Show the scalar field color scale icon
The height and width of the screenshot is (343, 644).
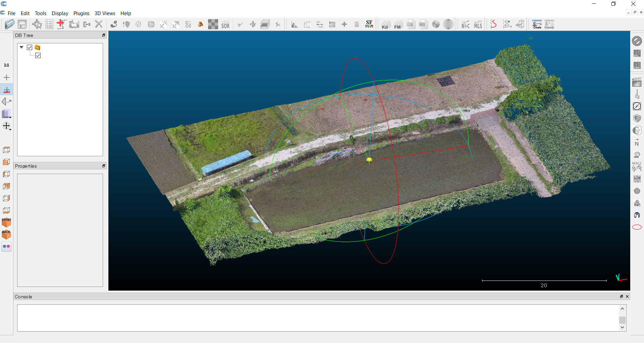[369, 24]
